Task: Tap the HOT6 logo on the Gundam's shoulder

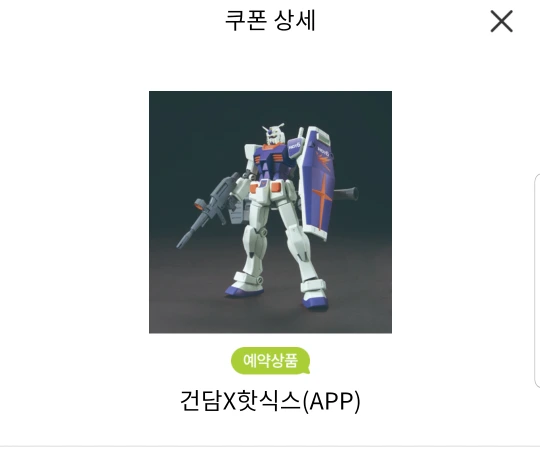Action: [x=295, y=146]
